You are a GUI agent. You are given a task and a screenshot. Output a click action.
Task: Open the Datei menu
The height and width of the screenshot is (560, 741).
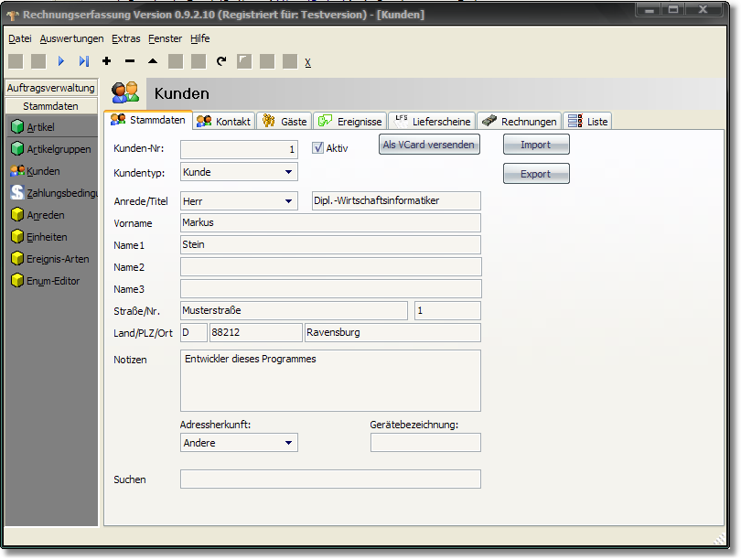(x=20, y=38)
